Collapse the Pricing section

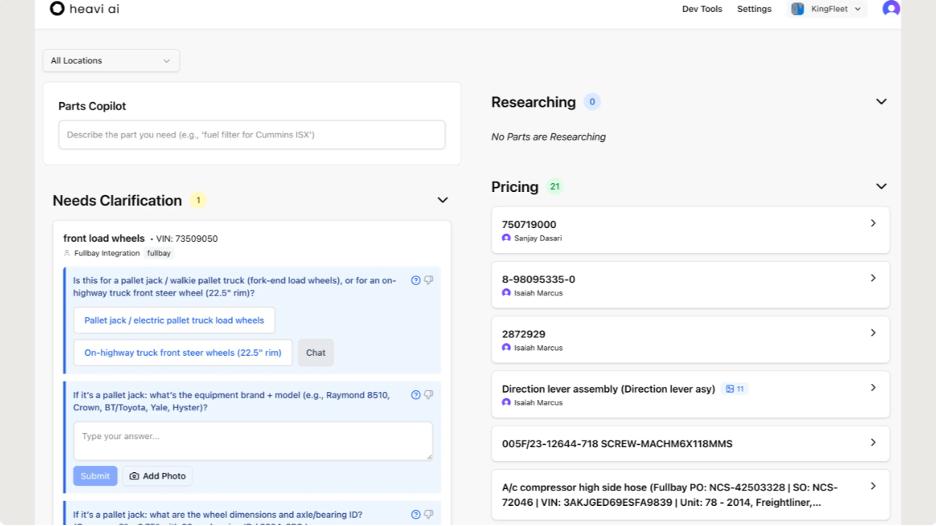click(x=881, y=187)
